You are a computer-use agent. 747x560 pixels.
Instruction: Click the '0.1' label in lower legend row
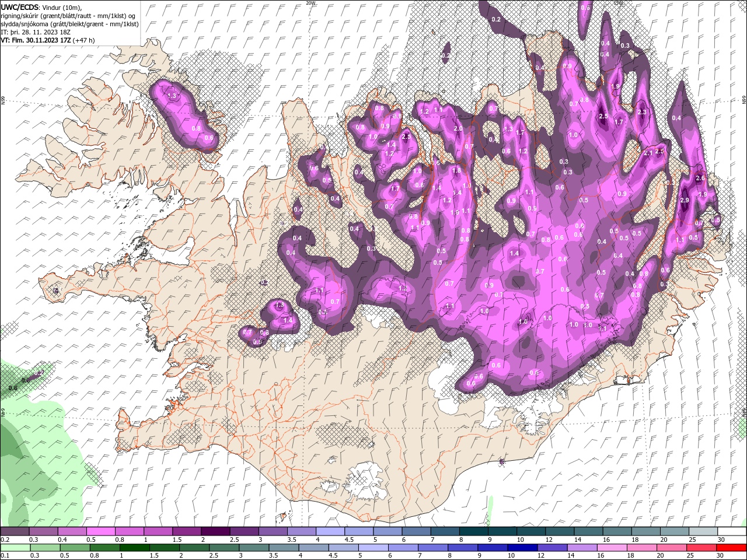pyautogui.click(x=5, y=556)
